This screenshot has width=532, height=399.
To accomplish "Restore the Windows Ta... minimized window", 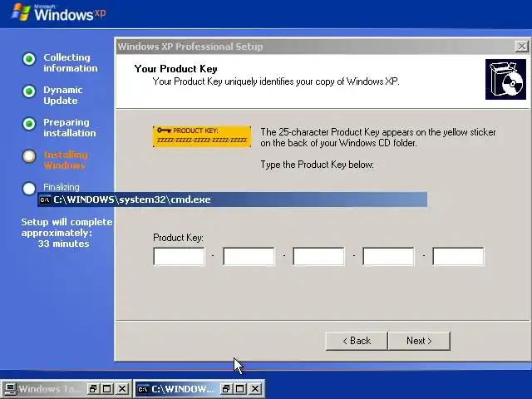I will (x=92, y=388).
